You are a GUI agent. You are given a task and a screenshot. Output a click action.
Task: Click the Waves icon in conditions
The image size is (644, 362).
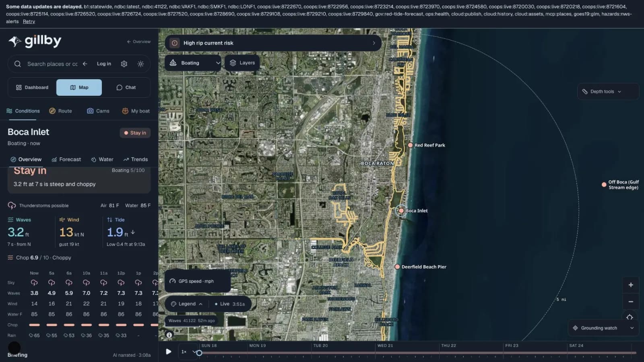click(10, 220)
